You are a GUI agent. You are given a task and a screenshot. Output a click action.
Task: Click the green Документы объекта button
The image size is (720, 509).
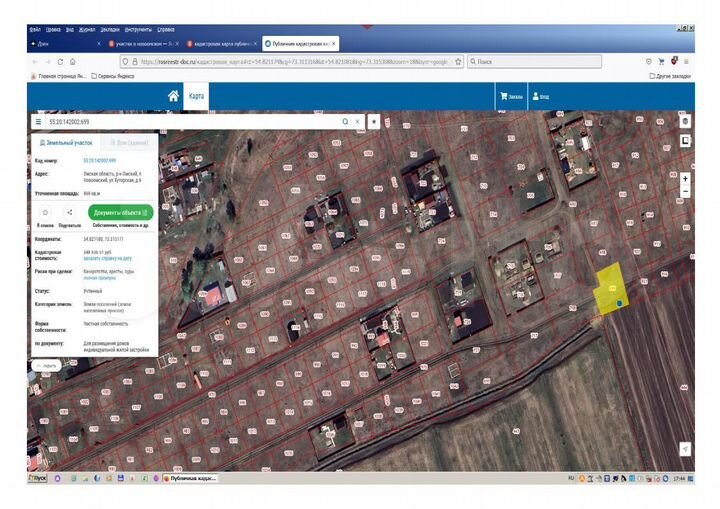(x=122, y=212)
